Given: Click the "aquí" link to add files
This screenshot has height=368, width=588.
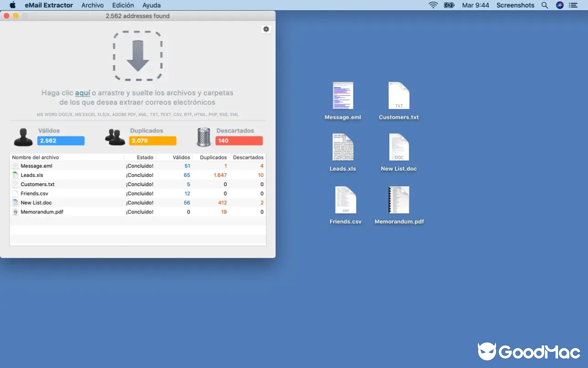Looking at the screenshot, I should coord(82,93).
